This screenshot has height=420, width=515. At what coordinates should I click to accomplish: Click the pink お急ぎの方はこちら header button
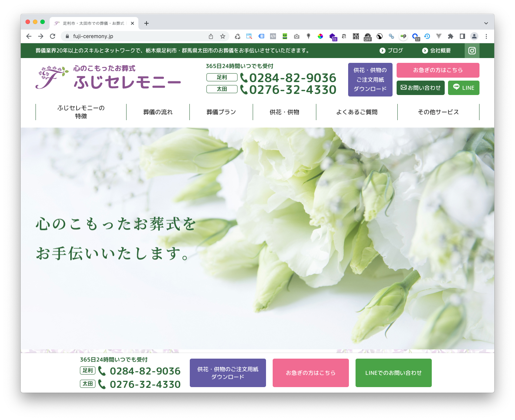[438, 70]
